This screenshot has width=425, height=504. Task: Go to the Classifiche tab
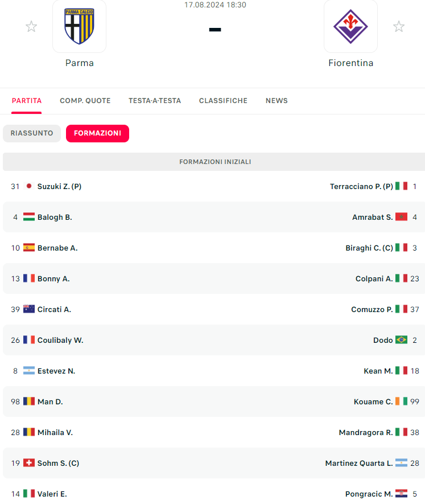click(223, 101)
